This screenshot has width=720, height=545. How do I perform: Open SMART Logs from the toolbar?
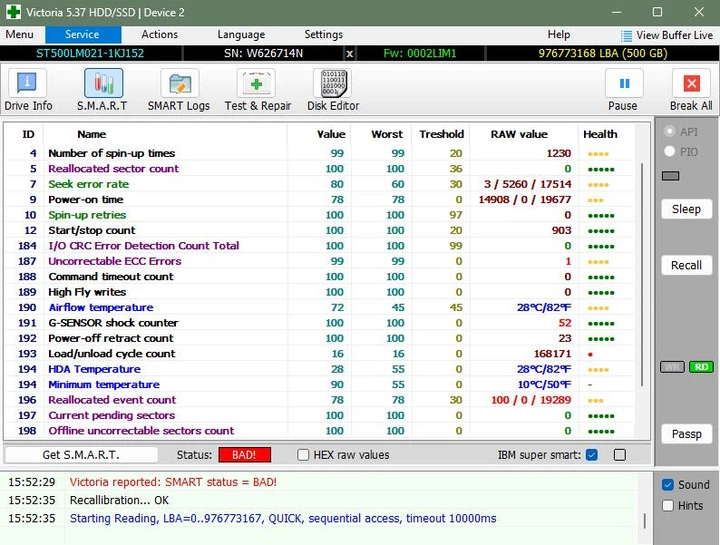pyautogui.click(x=179, y=90)
